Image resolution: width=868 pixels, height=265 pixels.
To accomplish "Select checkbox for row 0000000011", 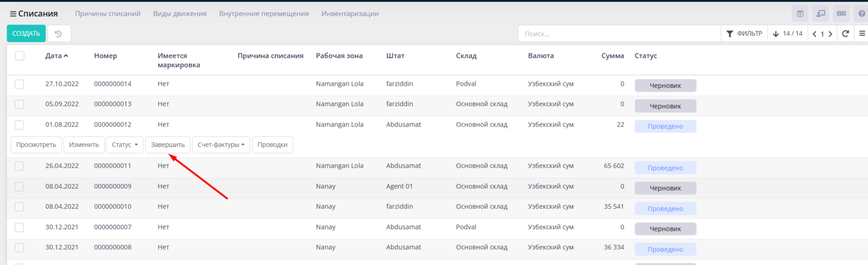I will [x=20, y=166].
